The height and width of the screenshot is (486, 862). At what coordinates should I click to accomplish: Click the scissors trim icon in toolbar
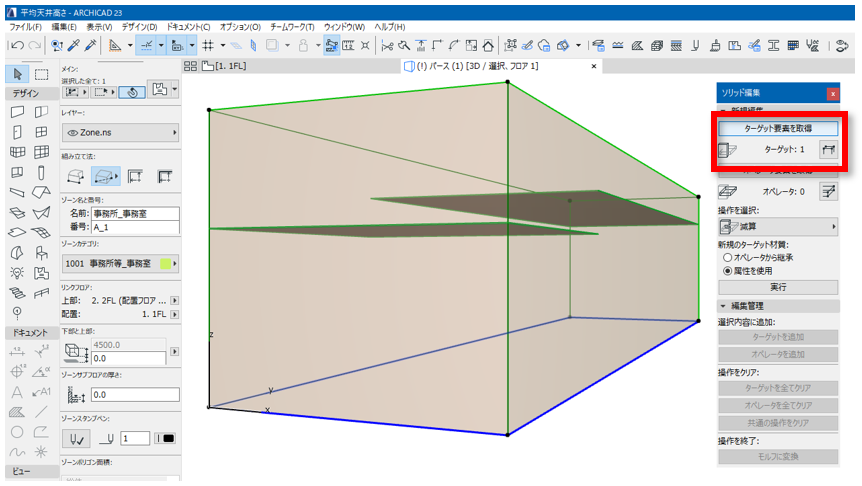[387, 46]
